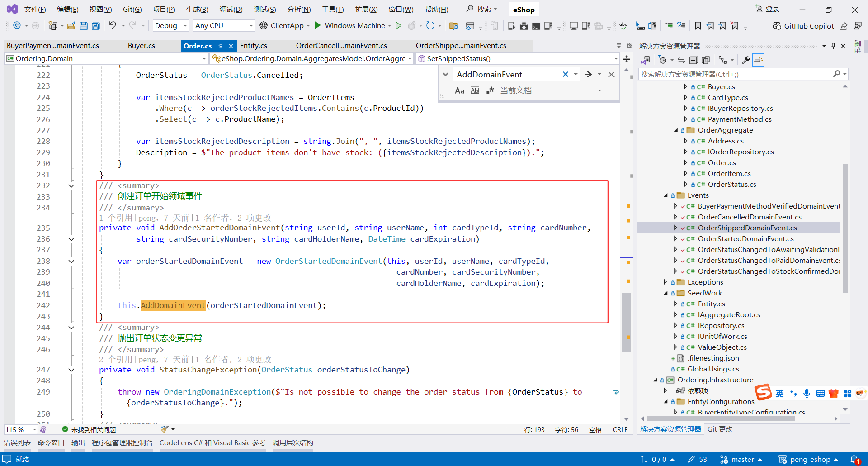Collapse all in Solution Explorer

pyautogui.click(x=693, y=60)
